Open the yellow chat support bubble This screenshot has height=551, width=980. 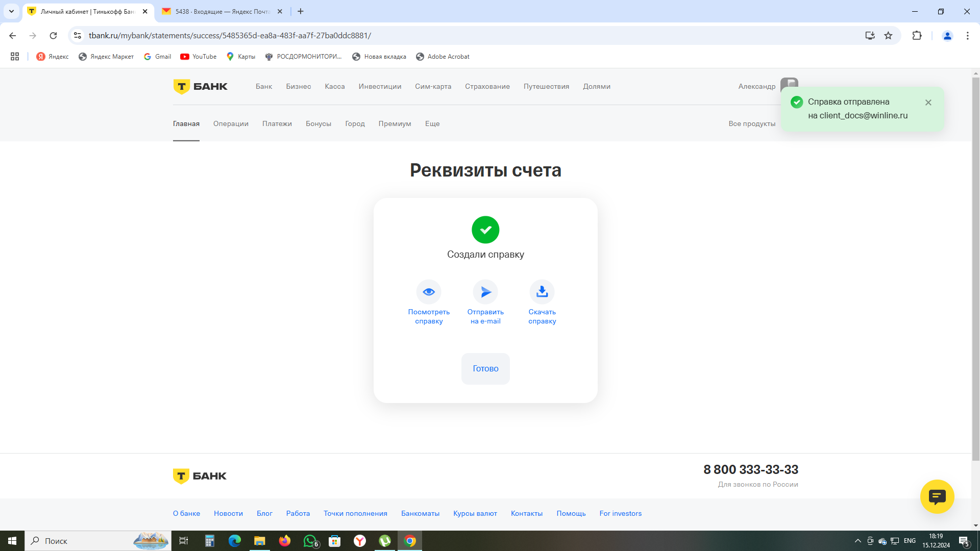click(937, 496)
